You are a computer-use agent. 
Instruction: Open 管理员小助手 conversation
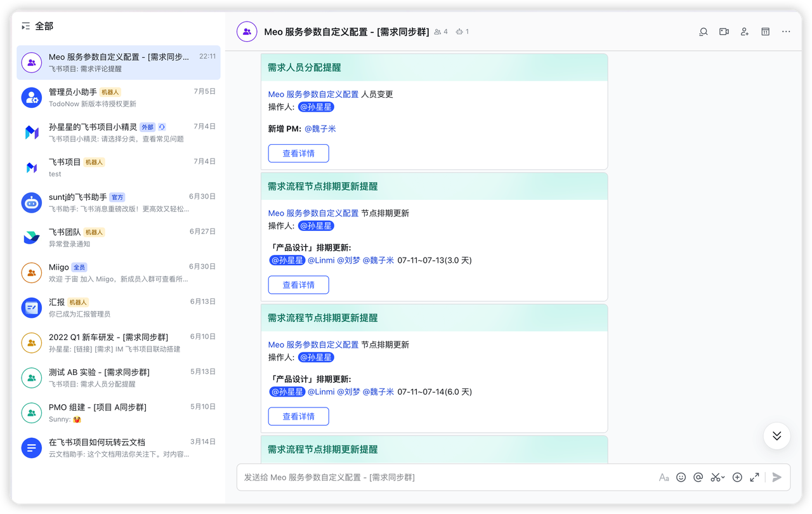point(119,98)
